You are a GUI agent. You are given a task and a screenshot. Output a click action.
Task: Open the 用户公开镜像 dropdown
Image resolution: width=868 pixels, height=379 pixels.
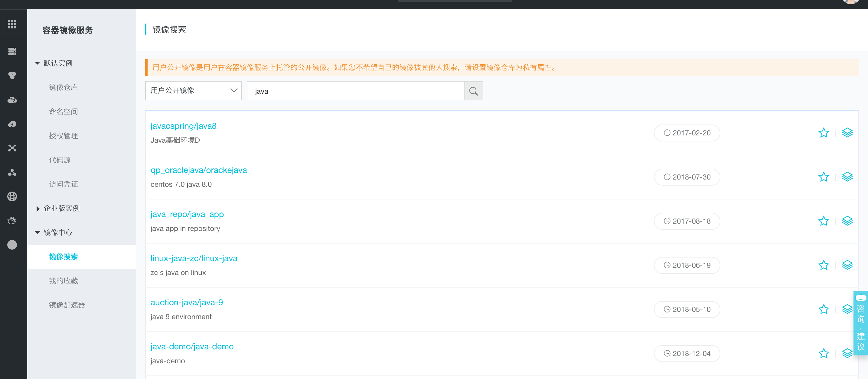193,91
